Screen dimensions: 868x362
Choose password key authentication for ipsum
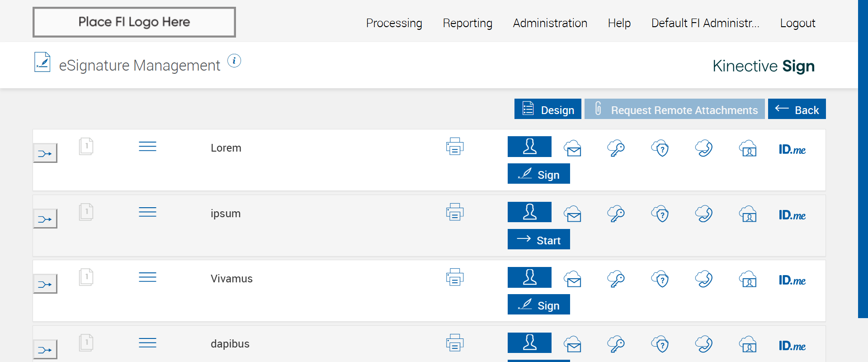point(616,214)
